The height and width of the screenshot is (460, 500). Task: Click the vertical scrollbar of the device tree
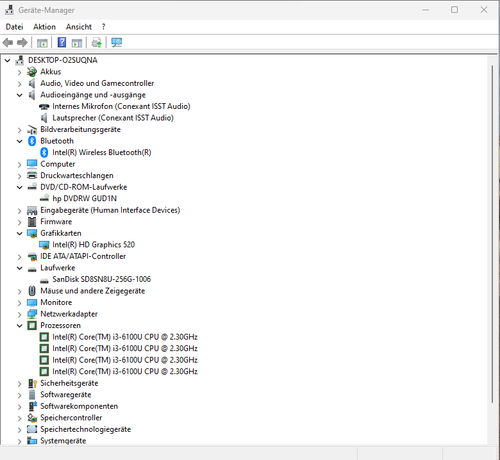(492, 233)
